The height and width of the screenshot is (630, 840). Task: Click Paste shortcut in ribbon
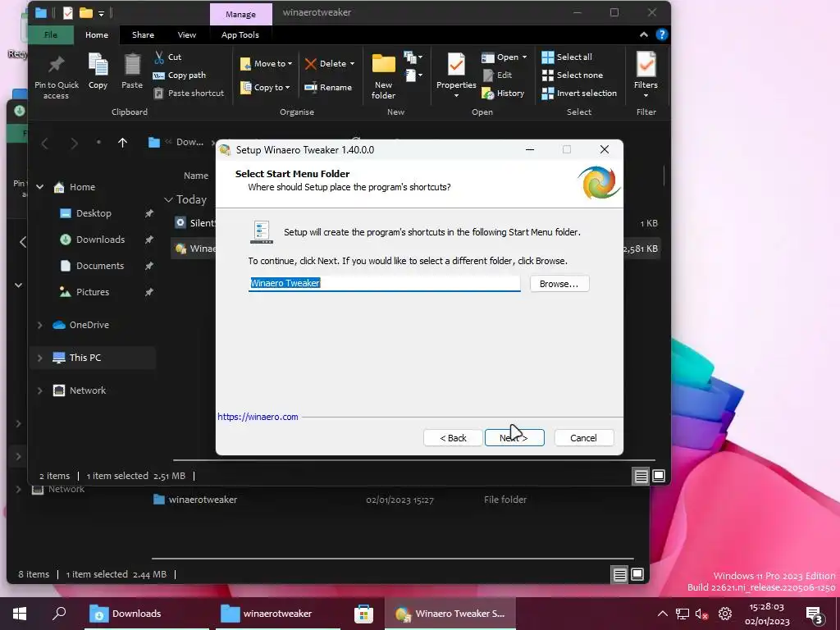pos(189,94)
